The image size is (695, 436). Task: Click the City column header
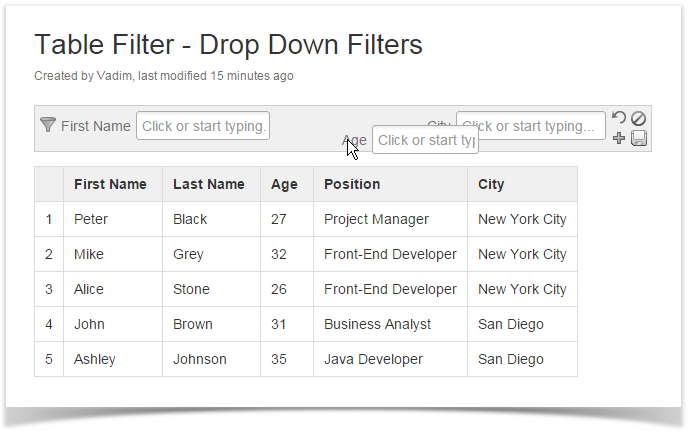click(491, 184)
